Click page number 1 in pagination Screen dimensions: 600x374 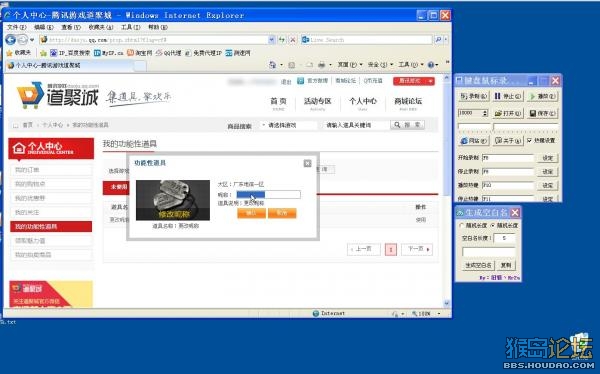coord(391,250)
